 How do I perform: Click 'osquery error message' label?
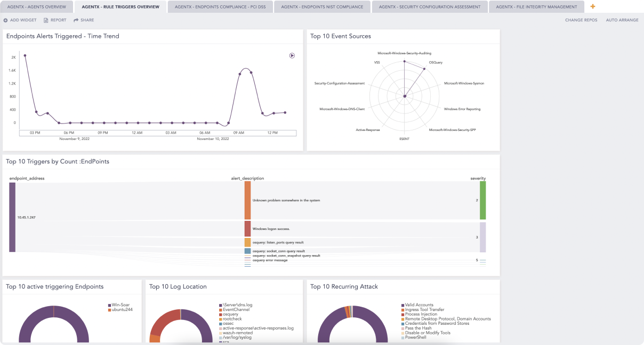[270, 260]
